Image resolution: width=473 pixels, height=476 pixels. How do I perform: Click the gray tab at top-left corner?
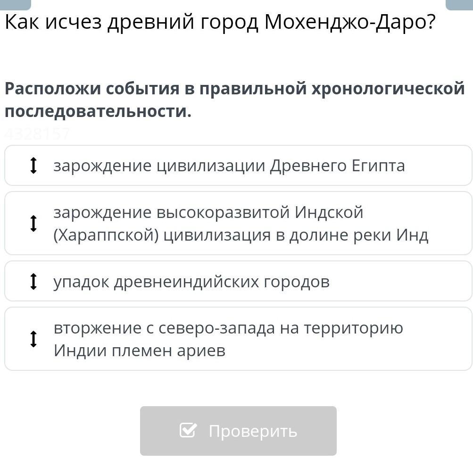click(x=16, y=5)
